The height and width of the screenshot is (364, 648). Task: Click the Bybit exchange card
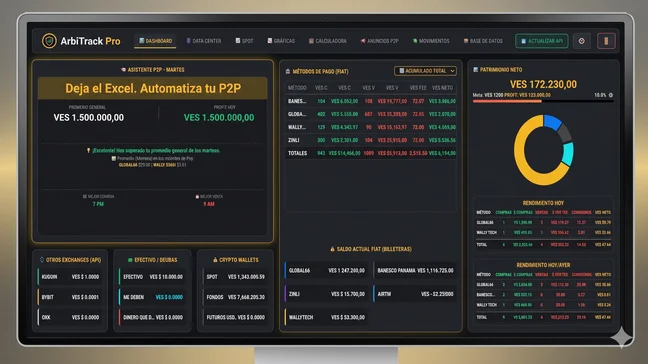[70, 297]
